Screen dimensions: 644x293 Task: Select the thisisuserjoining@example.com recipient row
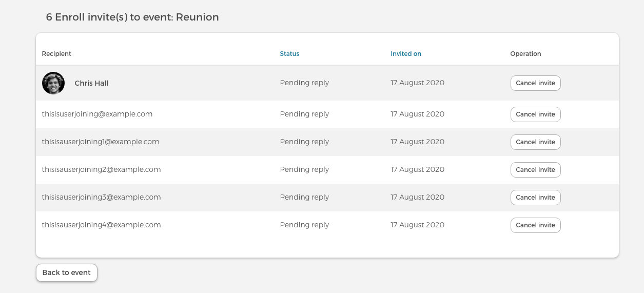[97, 114]
